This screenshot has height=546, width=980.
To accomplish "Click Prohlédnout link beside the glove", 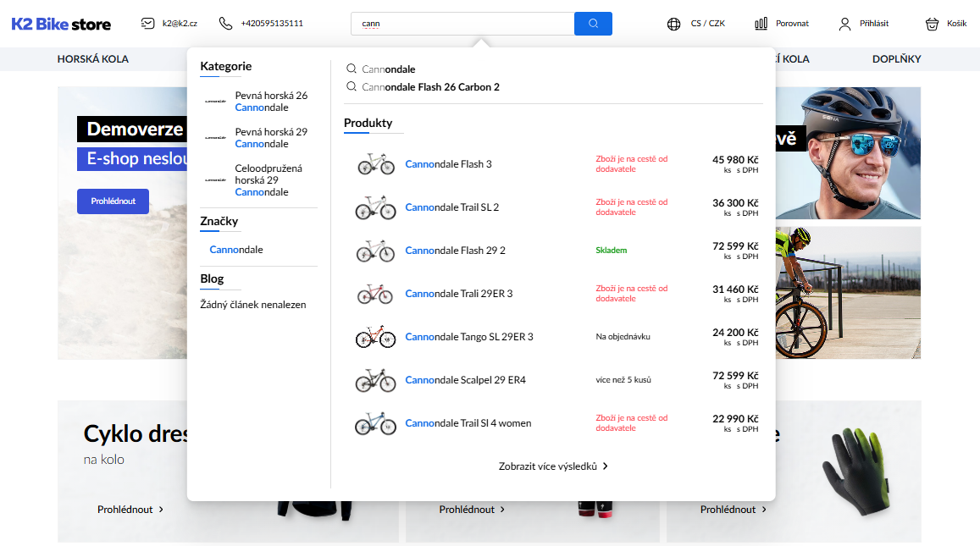I will pyautogui.click(x=734, y=509).
